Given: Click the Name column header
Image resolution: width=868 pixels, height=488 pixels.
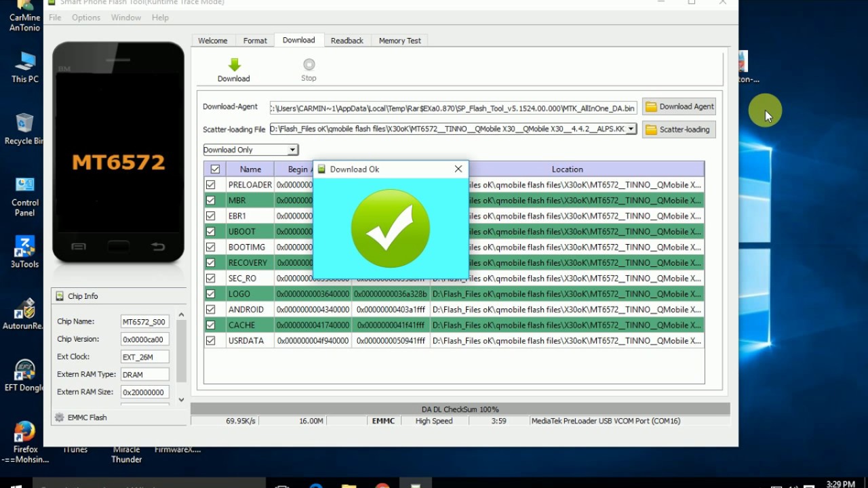Looking at the screenshot, I should 250,169.
